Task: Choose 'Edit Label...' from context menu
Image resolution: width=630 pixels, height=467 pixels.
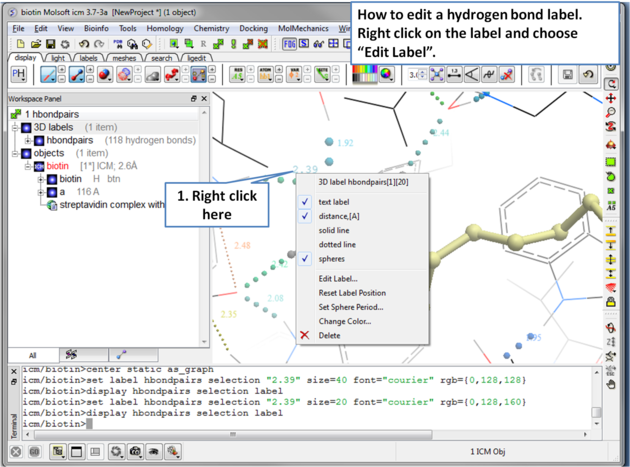Action: pyautogui.click(x=338, y=279)
